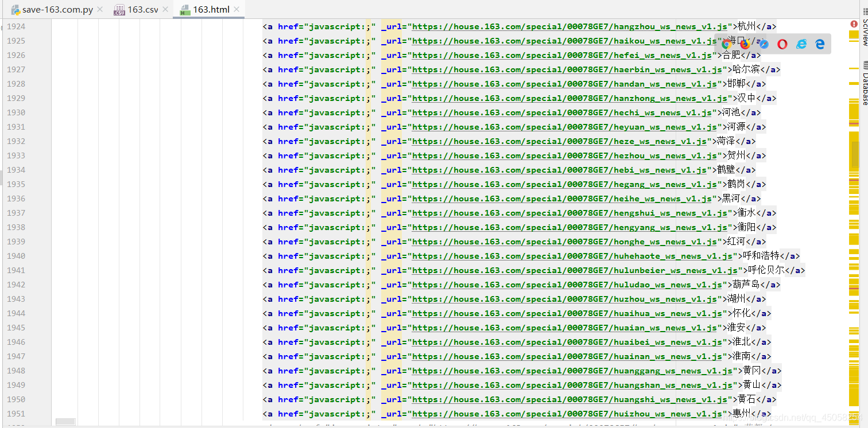This screenshot has width=868, height=428.
Task: Close the 163.html tab
Action: click(237, 10)
